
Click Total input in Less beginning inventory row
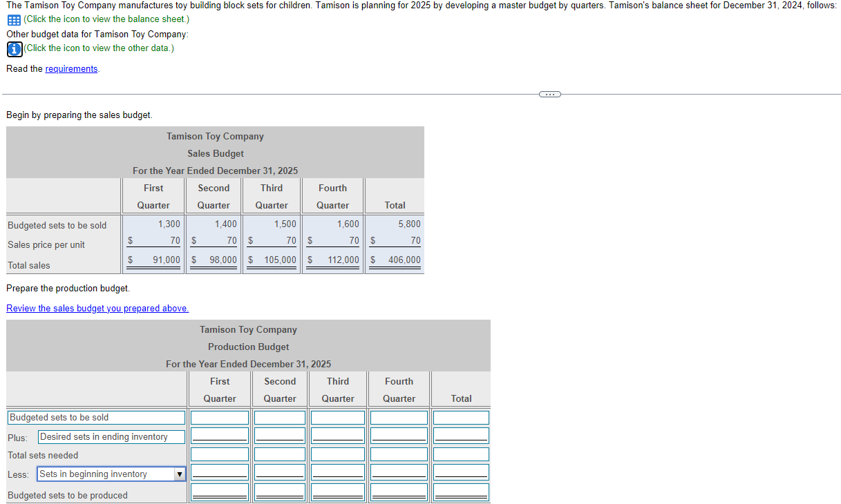(x=461, y=472)
